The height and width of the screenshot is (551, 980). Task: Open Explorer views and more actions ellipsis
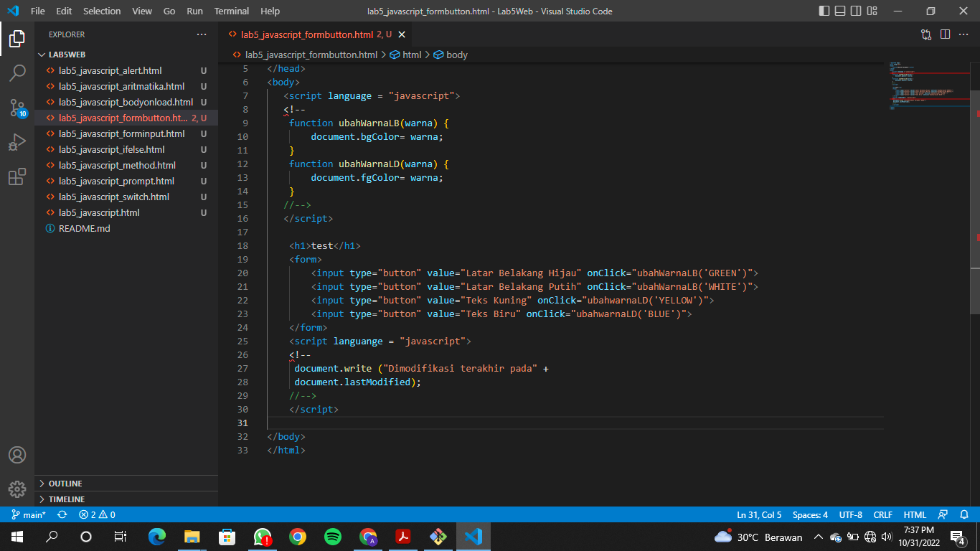point(202,34)
